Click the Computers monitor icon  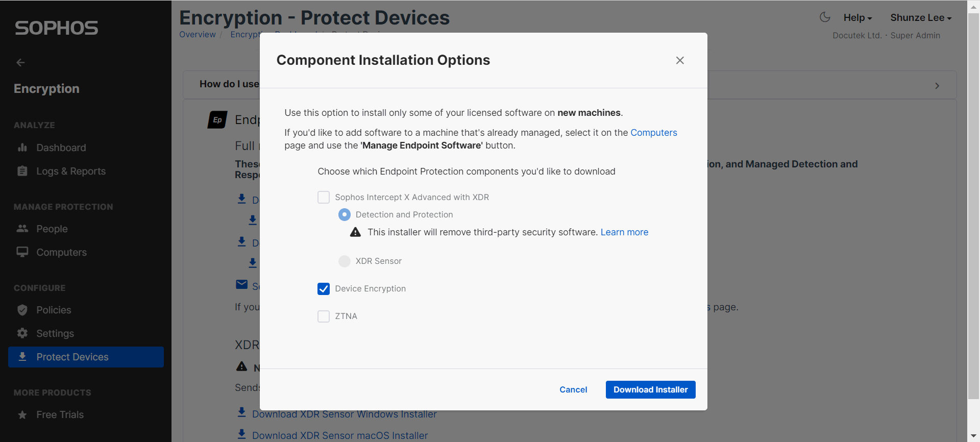[x=22, y=252]
